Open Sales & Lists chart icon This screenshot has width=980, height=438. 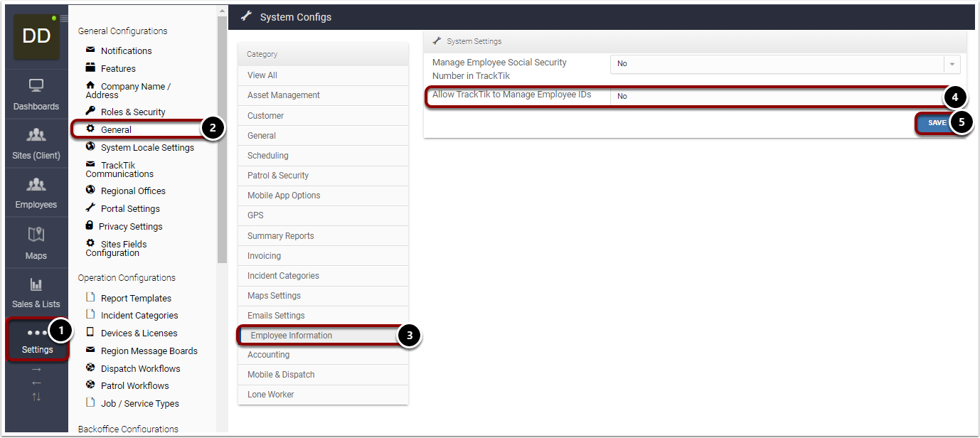click(36, 284)
